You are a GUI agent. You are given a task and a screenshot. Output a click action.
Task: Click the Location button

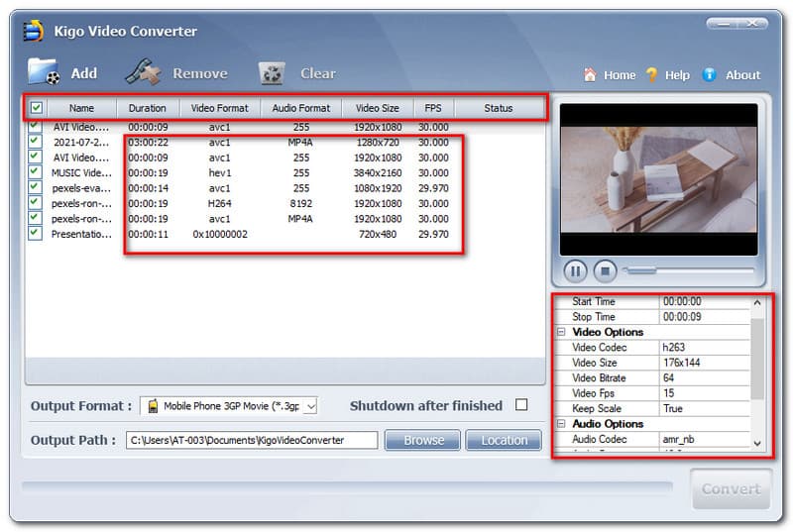click(504, 440)
